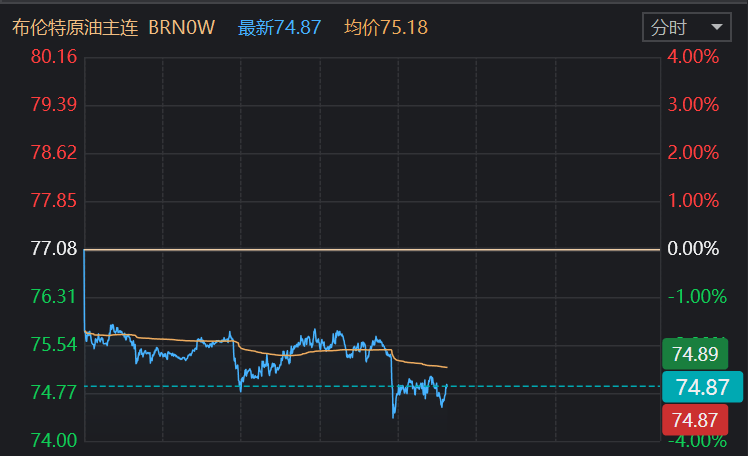The image size is (748, 456).
Task: Click the 3.00% percent axis label
Action: (x=693, y=105)
